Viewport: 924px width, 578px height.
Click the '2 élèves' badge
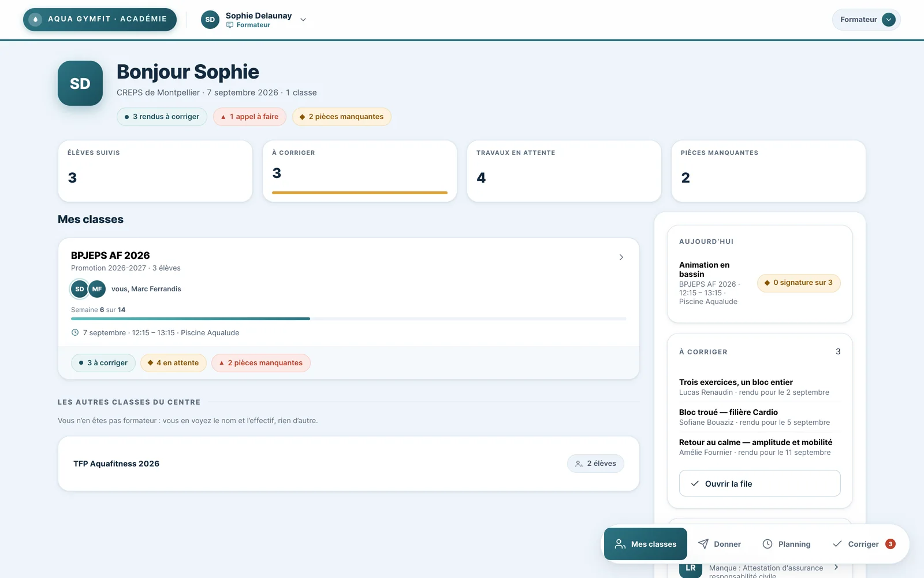[x=595, y=464]
